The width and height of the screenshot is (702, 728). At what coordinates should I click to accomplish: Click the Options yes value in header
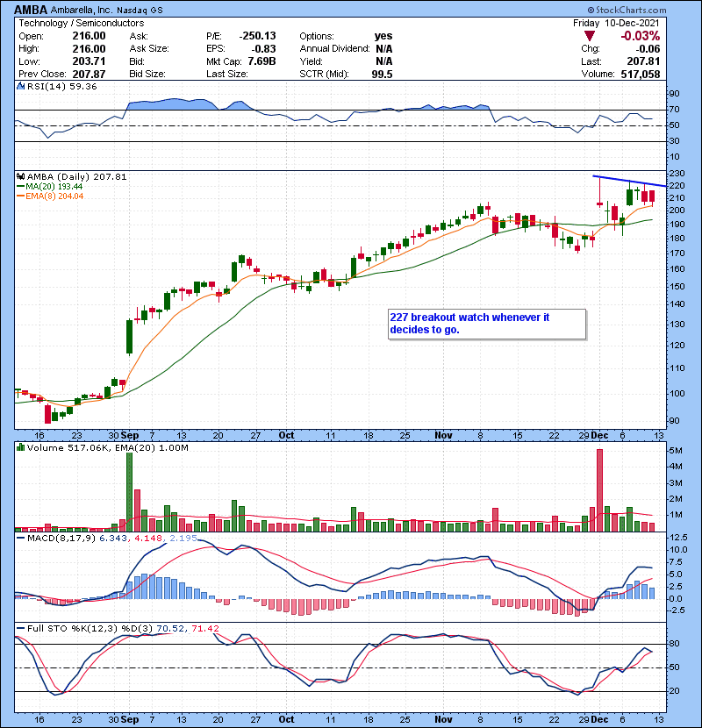[383, 34]
